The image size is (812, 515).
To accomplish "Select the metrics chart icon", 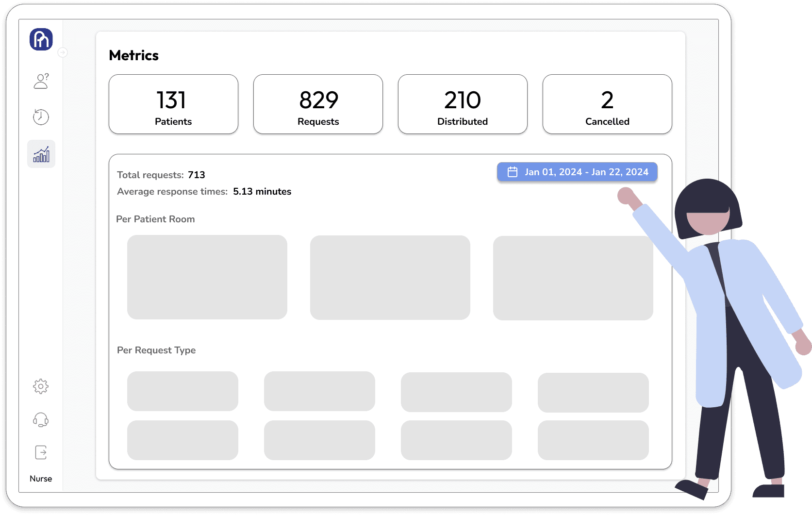I will click(x=41, y=154).
